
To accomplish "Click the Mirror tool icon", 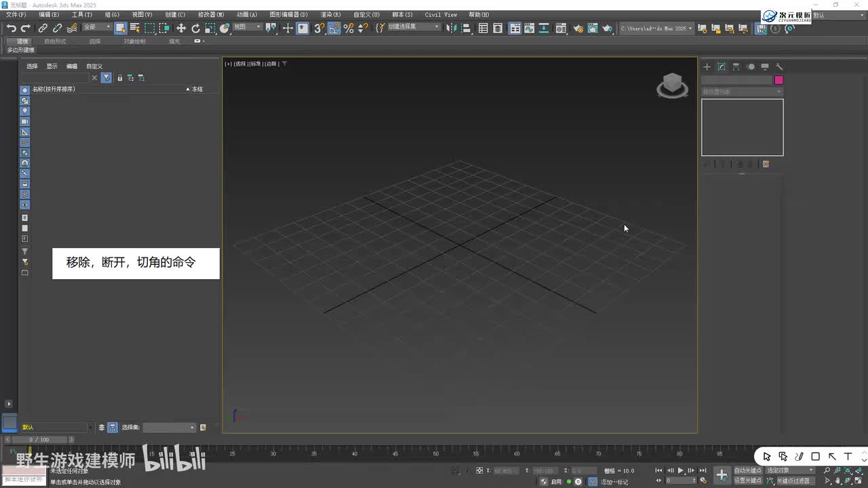I will [x=452, y=28].
